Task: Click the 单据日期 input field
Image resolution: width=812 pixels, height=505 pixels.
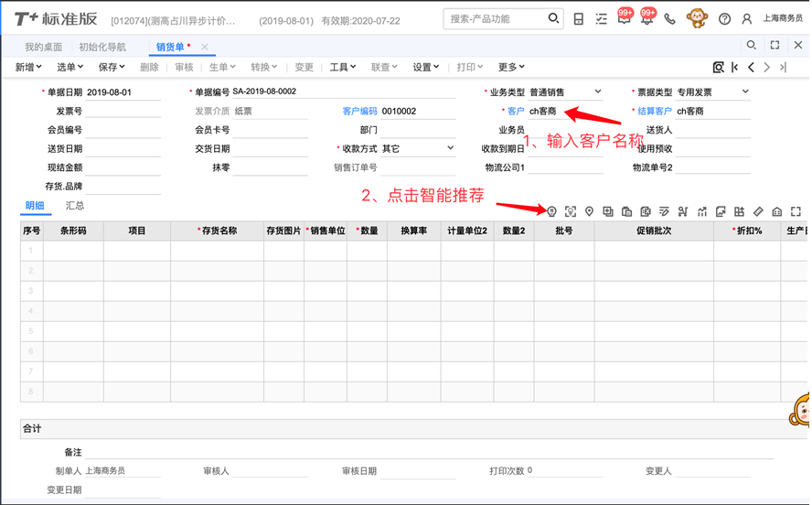Action: coord(123,92)
